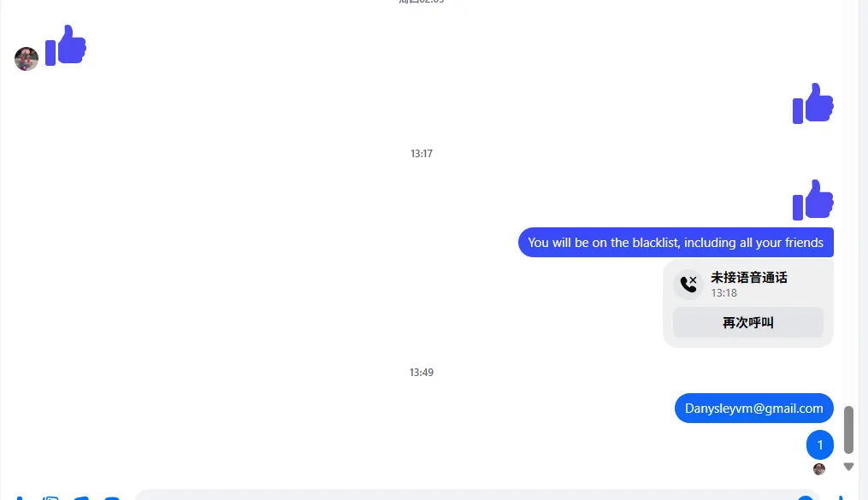The width and height of the screenshot is (868, 500).
Task: Click the received thumbs-up sticker on the left
Action: (x=66, y=45)
